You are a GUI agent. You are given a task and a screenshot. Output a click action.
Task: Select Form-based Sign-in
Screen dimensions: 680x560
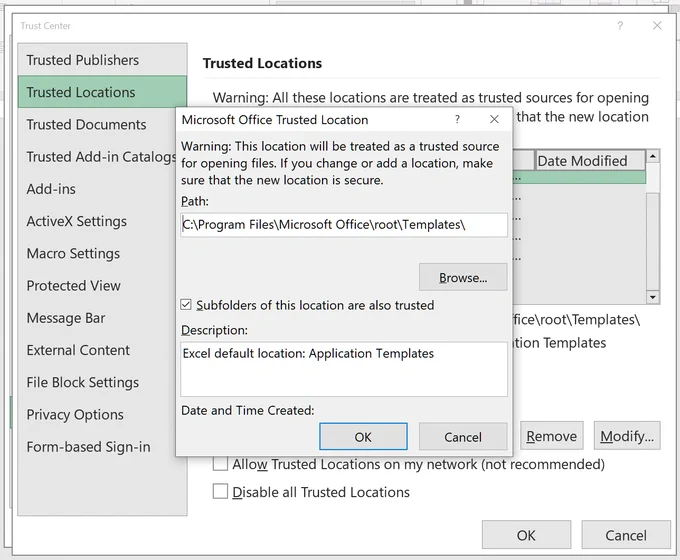tap(97, 447)
